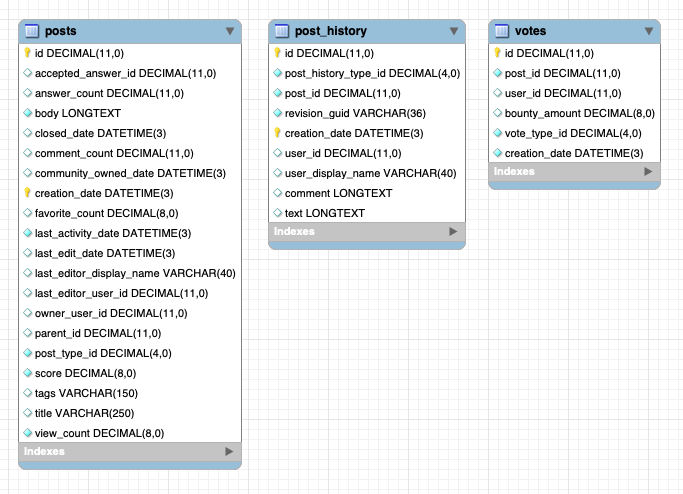Collapse the posts table with header arrow
The image size is (683, 494).
pos(230,31)
